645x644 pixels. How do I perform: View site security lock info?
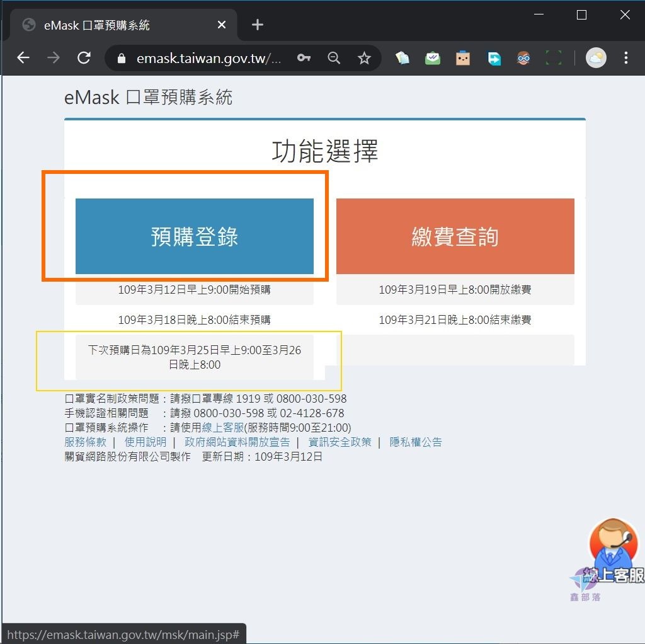[x=122, y=59]
